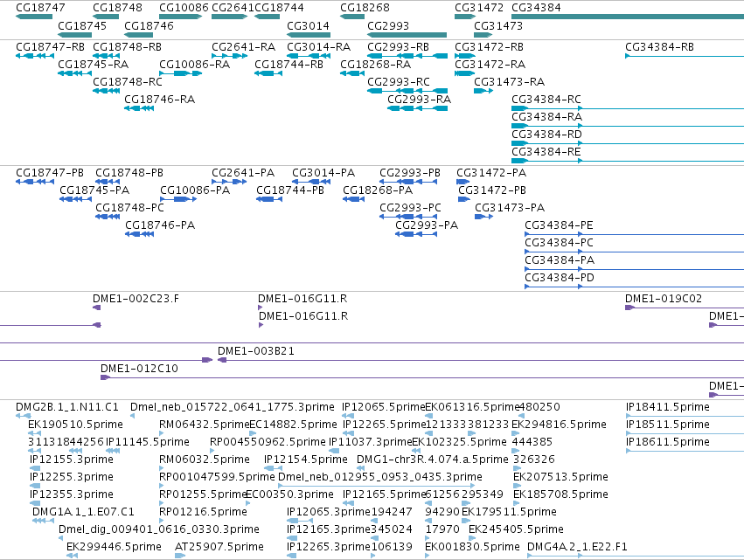Open the DMG4A.2_1.E22.F1 label
The height and width of the screenshot is (560, 744).
click(x=578, y=547)
